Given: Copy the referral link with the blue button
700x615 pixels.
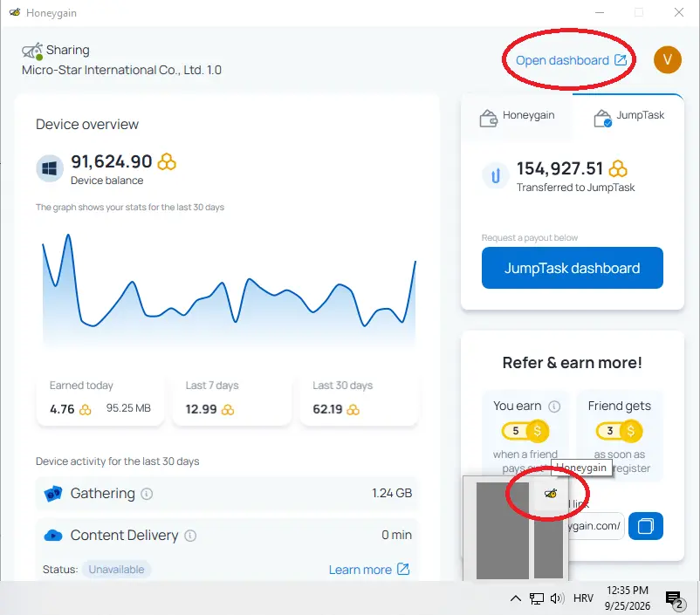Looking at the screenshot, I should point(646,526).
